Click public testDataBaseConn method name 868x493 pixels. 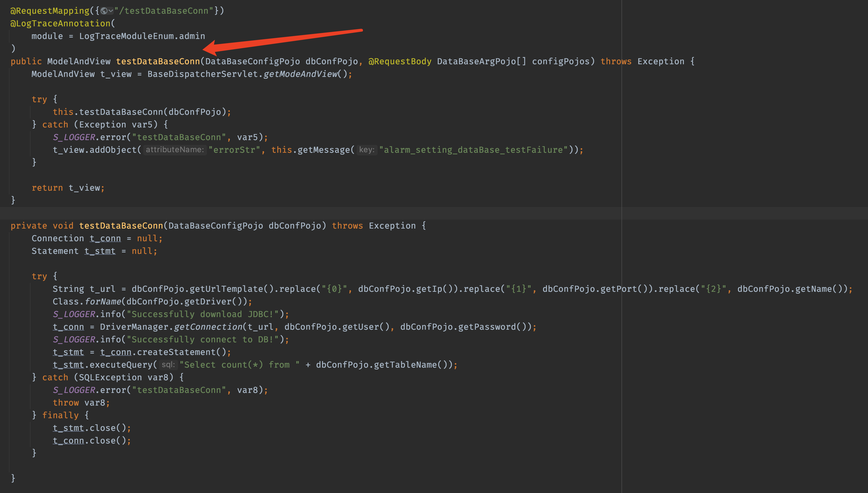pyautogui.click(x=158, y=61)
